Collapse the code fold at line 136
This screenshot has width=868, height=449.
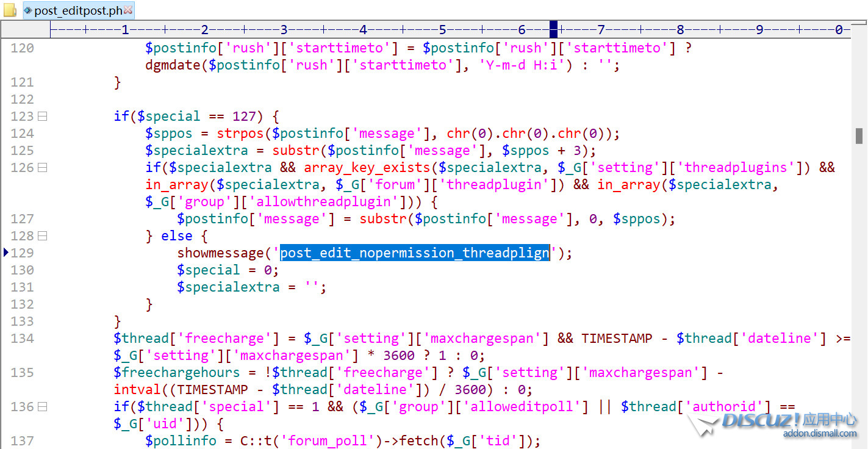point(42,406)
